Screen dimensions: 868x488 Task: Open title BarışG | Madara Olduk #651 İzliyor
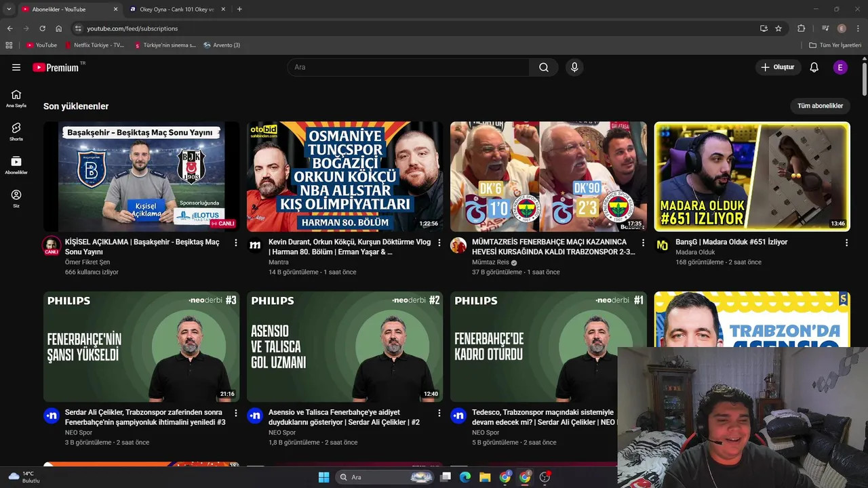(x=732, y=242)
